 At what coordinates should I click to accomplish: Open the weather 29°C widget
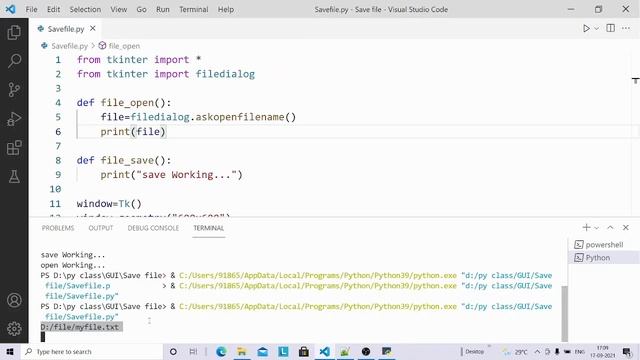(516, 351)
